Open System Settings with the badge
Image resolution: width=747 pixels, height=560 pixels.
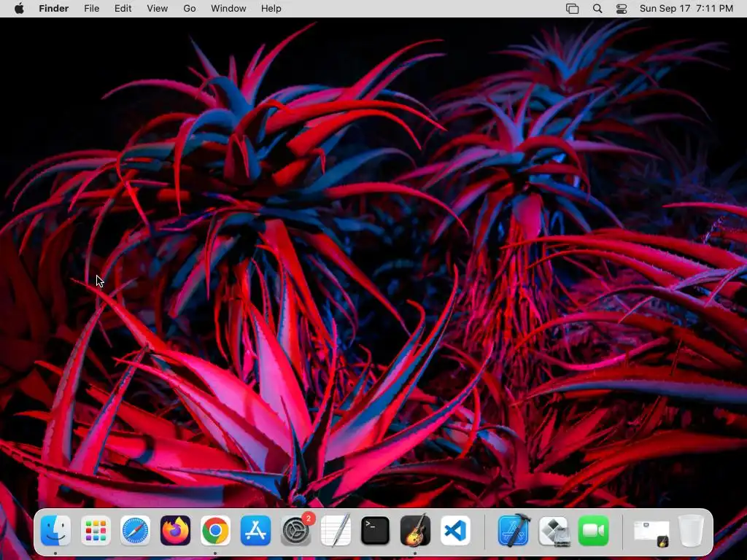click(297, 529)
